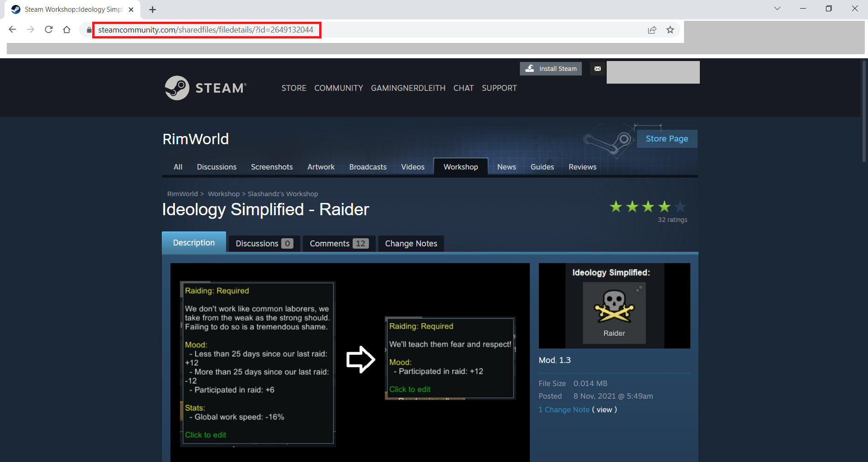
Task: Click Workshop breadcrumb link
Action: pyautogui.click(x=224, y=194)
